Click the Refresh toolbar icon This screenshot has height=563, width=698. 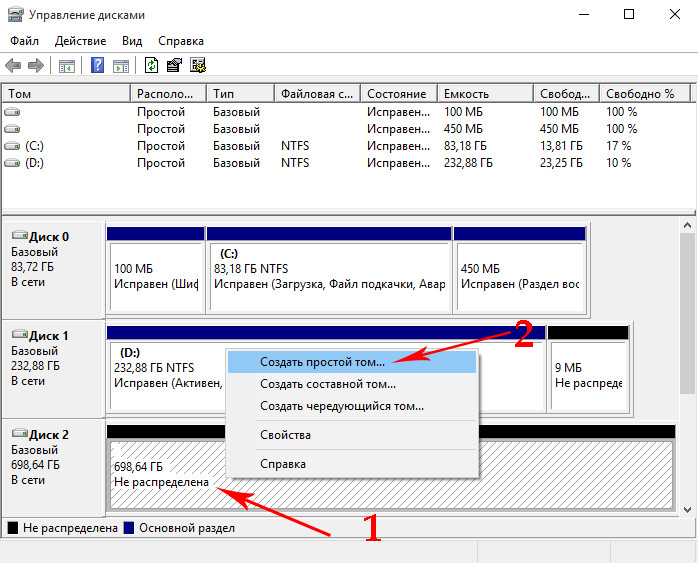click(x=151, y=65)
